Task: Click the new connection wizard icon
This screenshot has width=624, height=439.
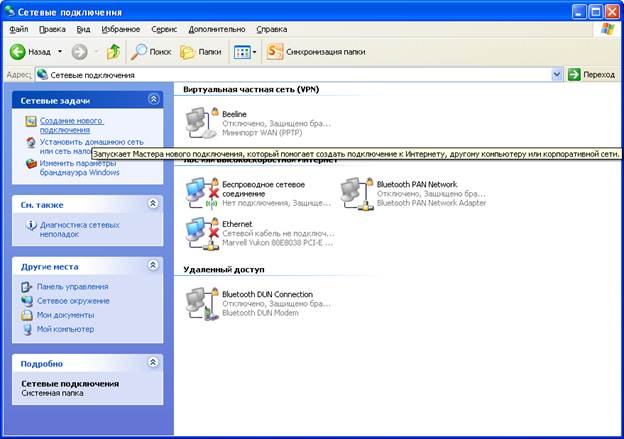Action: pyautogui.click(x=31, y=121)
